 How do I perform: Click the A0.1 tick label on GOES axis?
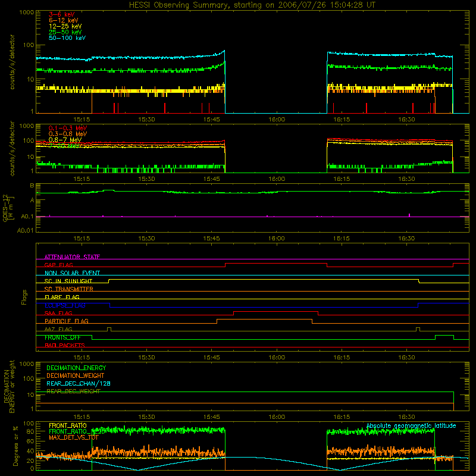point(27,217)
